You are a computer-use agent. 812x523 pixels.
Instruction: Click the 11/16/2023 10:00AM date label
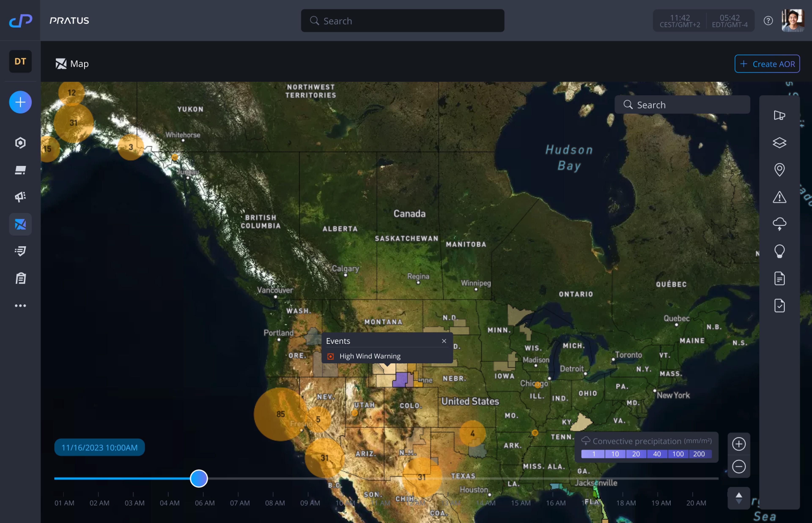[x=99, y=447]
